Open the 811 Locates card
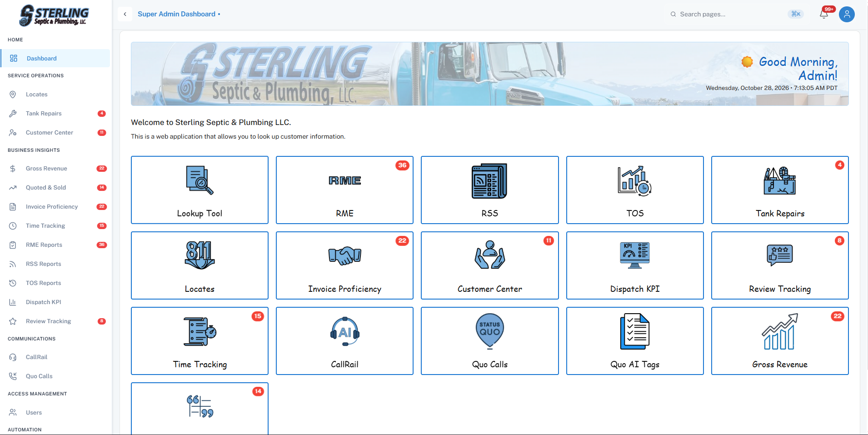The image size is (868, 435). click(x=200, y=265)
